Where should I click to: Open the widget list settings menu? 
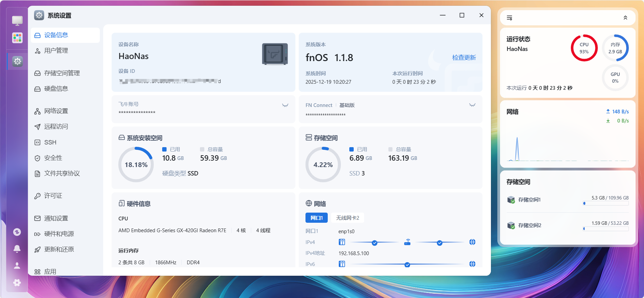click(509, 18)
